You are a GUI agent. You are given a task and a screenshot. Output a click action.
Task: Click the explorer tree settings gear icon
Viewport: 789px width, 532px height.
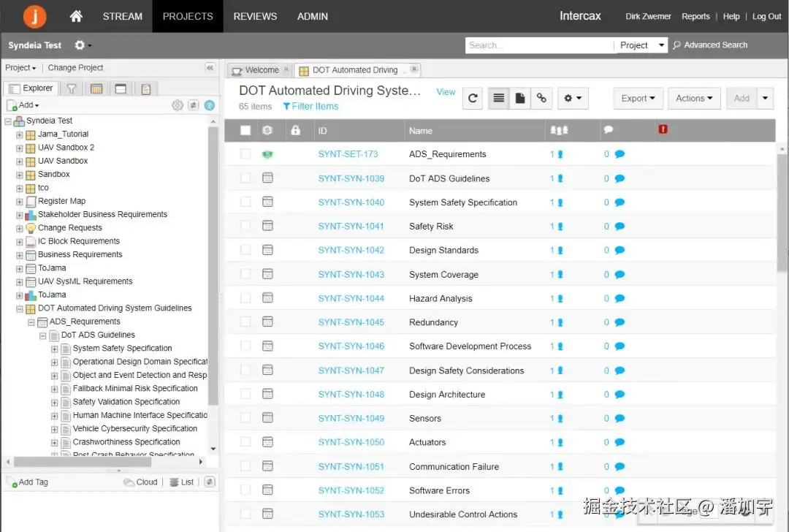pyautogui.click(x=177, y=105)
